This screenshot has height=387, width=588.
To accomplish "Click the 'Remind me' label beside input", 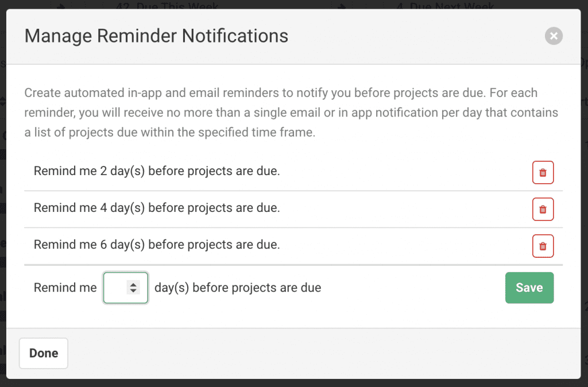I will point(65,288).
